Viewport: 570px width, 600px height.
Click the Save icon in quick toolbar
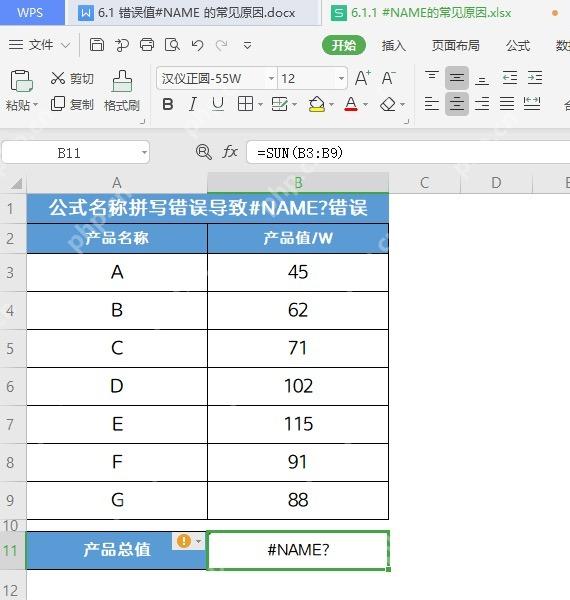tap(97, 45)
